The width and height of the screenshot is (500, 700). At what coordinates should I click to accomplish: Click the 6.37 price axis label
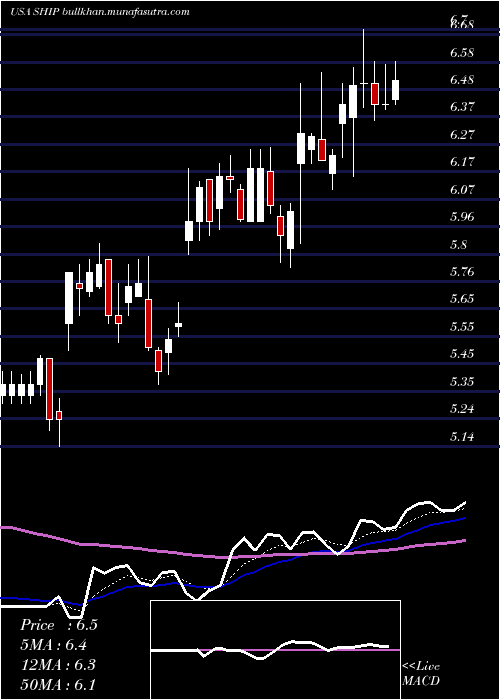point(462,106)
